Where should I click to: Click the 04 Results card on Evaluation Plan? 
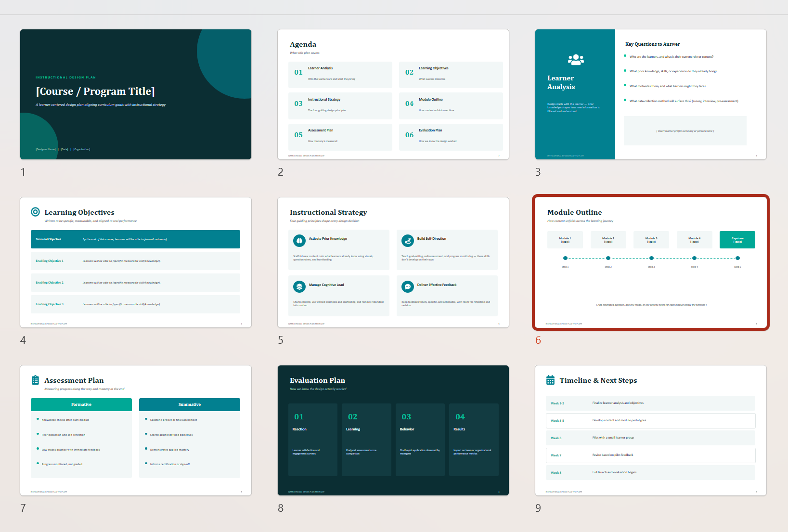coord(474,440)
